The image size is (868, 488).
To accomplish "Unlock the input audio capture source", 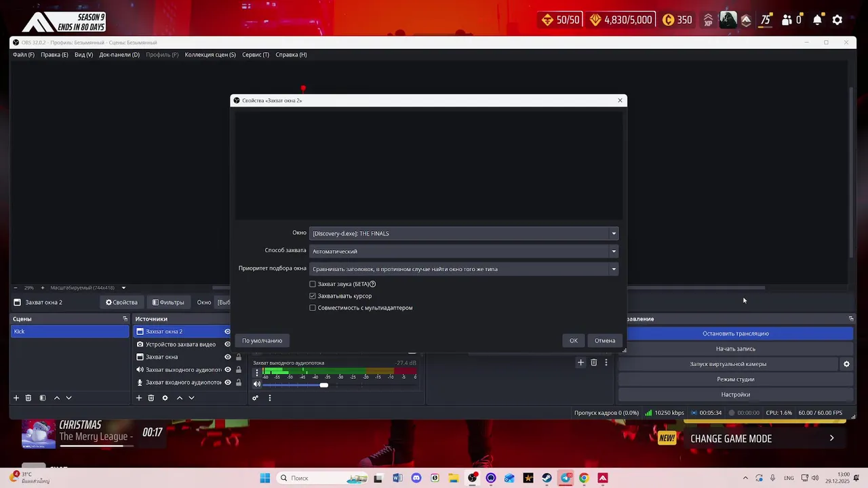I will [239, 382].
